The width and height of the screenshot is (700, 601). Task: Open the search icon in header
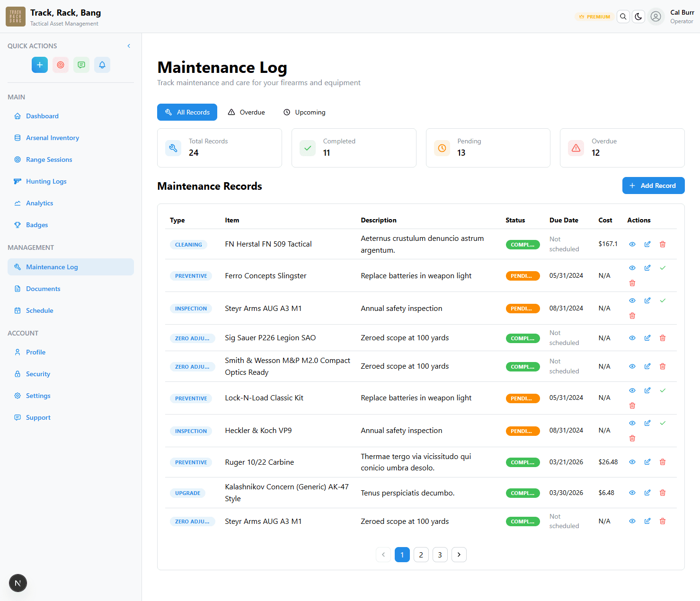pyautogui.click(x=623, y=17)
